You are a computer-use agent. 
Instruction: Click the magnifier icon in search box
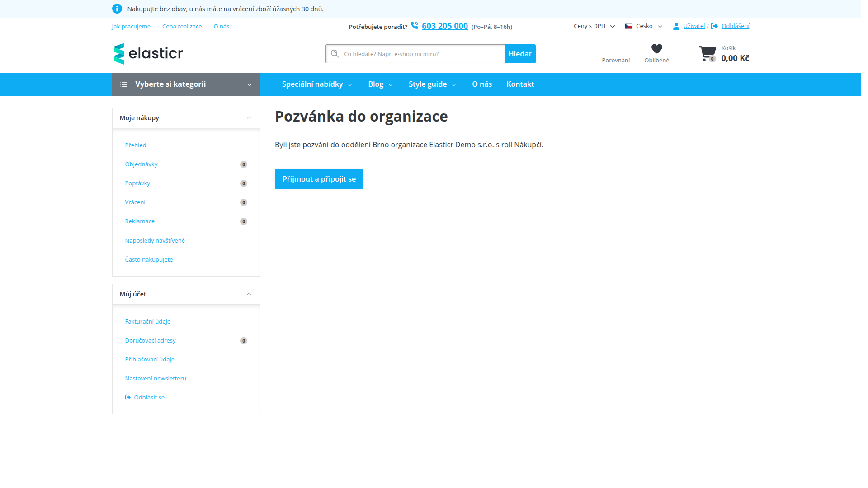pos(335,54)
